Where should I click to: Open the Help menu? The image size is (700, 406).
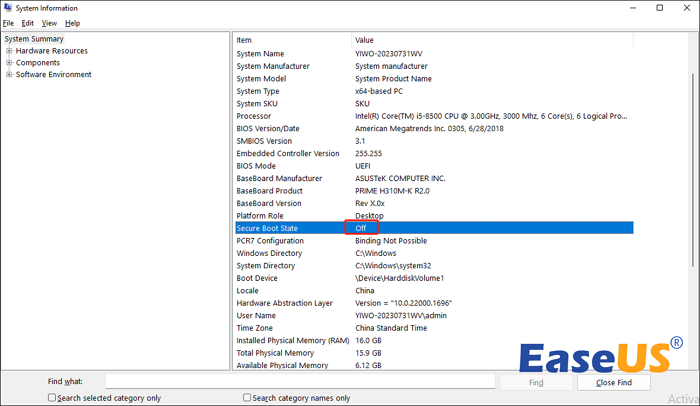coord(72,23)
